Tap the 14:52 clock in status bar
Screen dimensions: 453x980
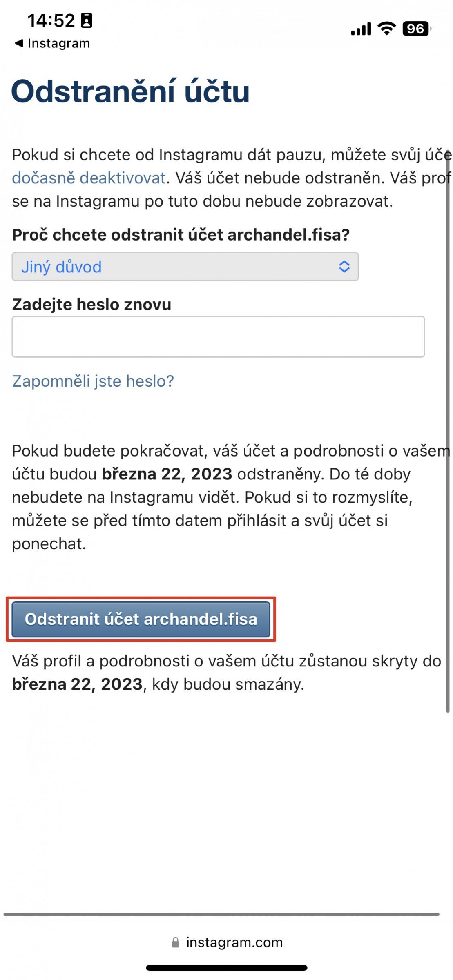tap(51, 20)
